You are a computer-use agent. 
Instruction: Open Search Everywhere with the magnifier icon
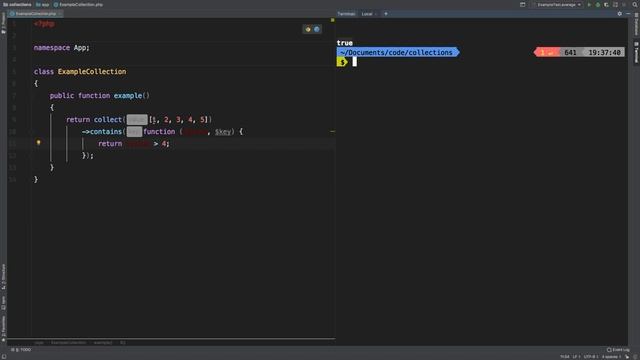click(635, 4)
